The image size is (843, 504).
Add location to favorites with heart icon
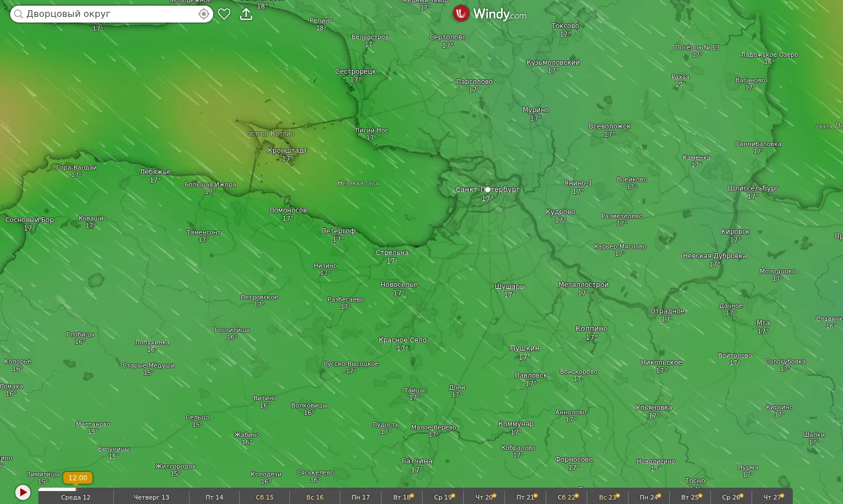click(224, 14)
